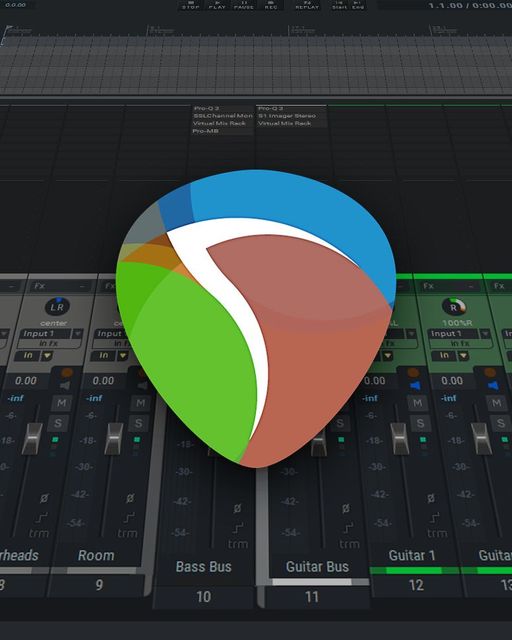
Task: Click the Guitar Bus volume fader handle
Action: point(318,443)
